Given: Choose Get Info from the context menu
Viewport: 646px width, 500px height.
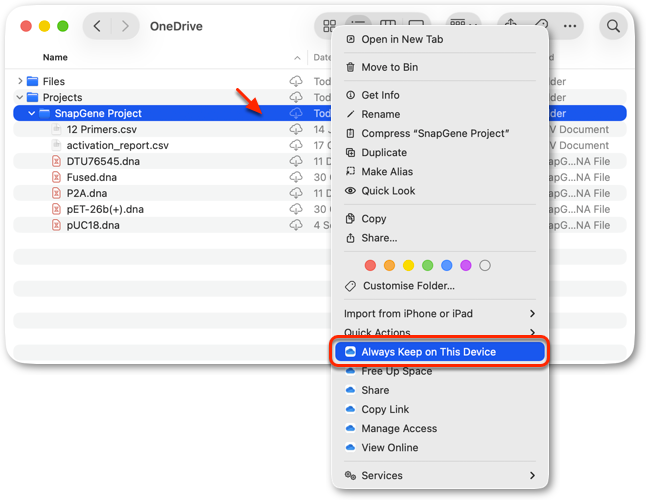Looking at the screenshot, I should coord(440,95).
